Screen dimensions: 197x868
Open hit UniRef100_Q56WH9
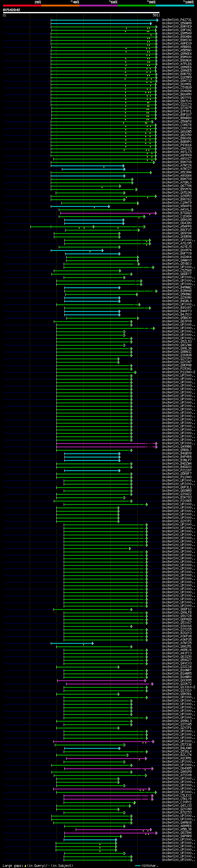click(x=177, y=23)
